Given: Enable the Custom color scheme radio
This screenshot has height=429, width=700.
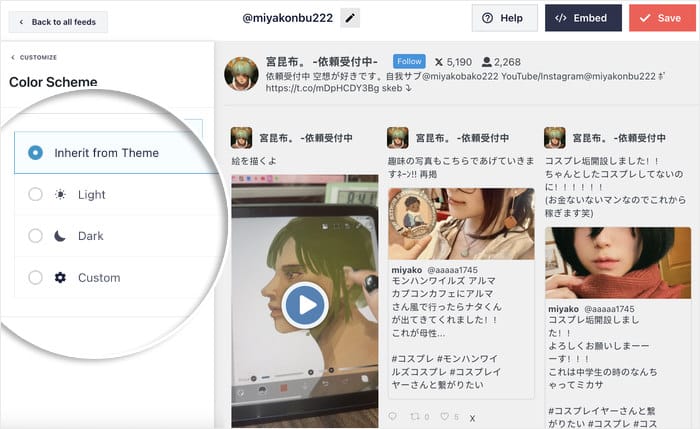Looking at the screenshot, I should coord(35,278).
